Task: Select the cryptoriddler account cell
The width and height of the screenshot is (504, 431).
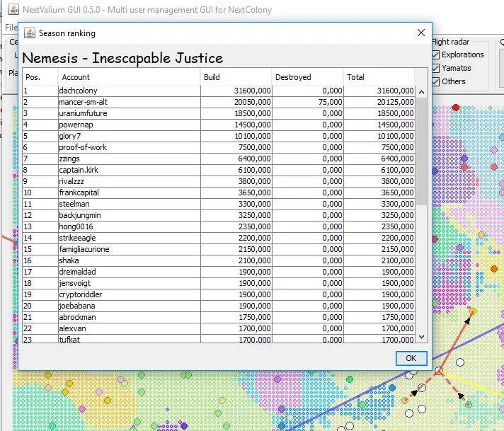Action: pos(130,294)
